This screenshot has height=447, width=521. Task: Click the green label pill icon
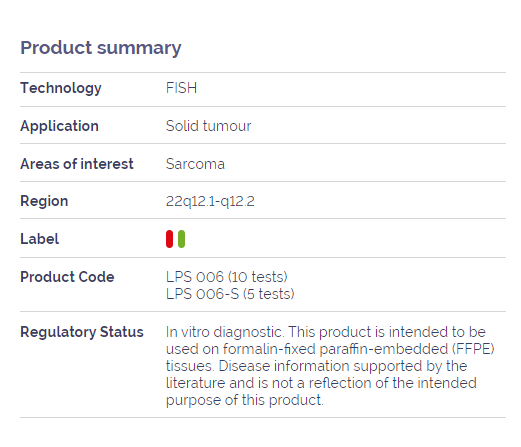click(x=181, y=239)
